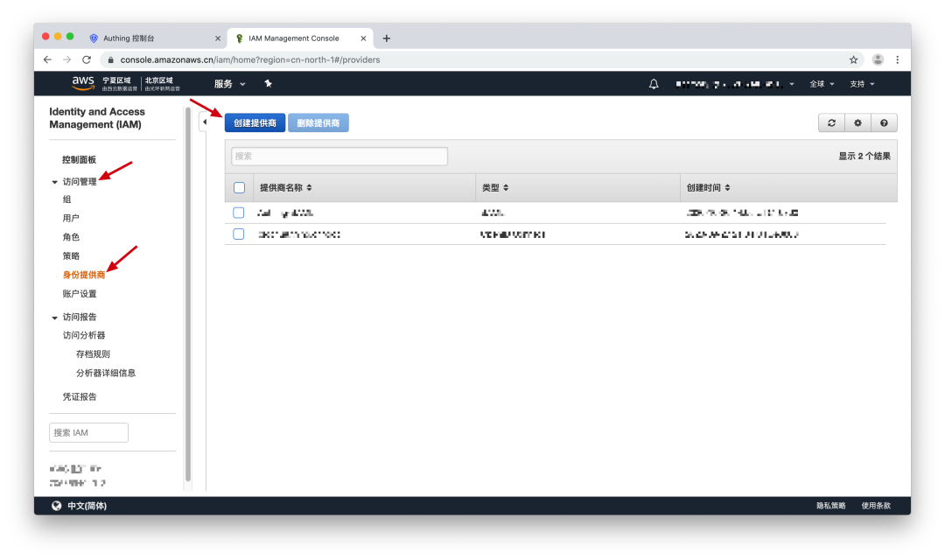Sort by 提供商名称 column
The width and height of the screenshot is (945, 560).
285,187
